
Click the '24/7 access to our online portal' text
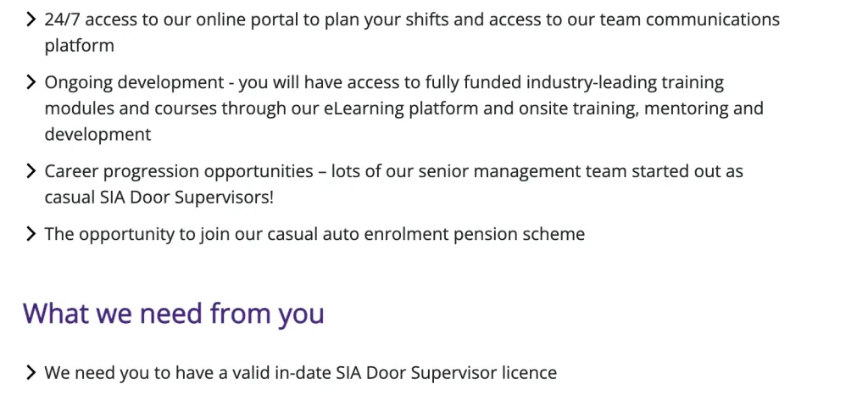(x=172, y=20)
